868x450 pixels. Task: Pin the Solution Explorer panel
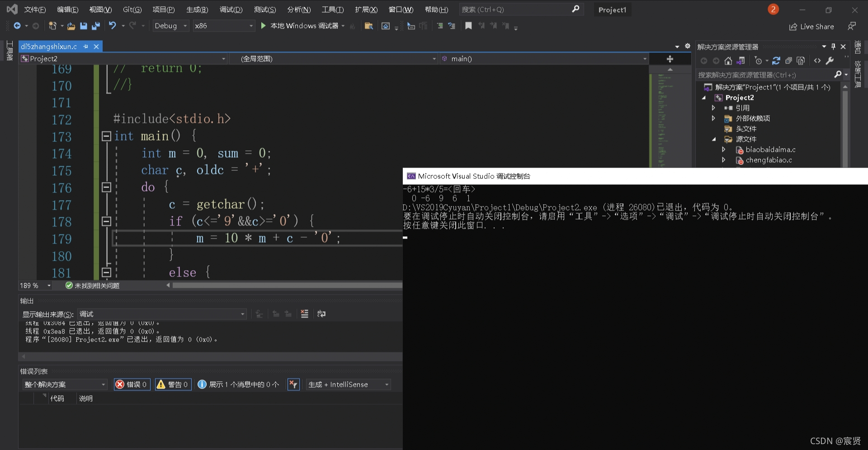pos(833,47)
